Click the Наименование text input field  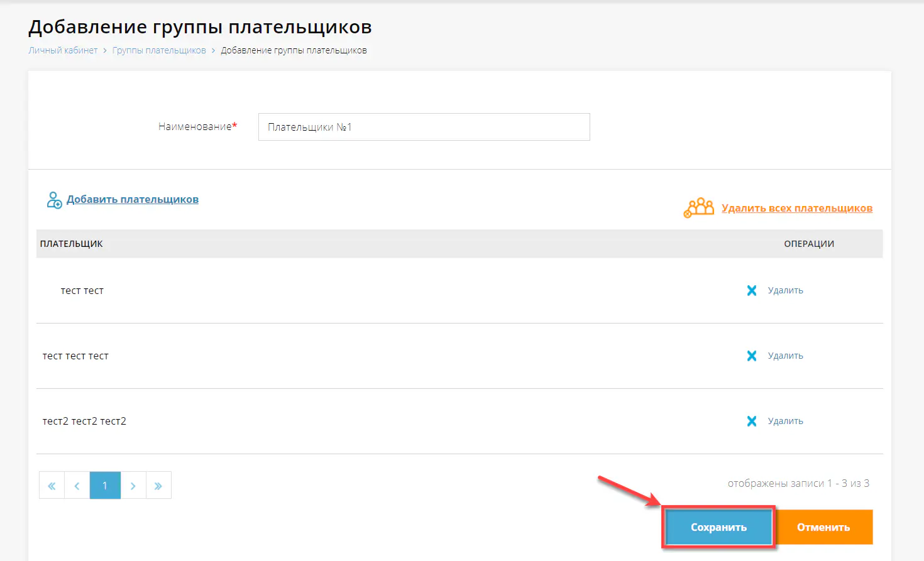(424, 126)
